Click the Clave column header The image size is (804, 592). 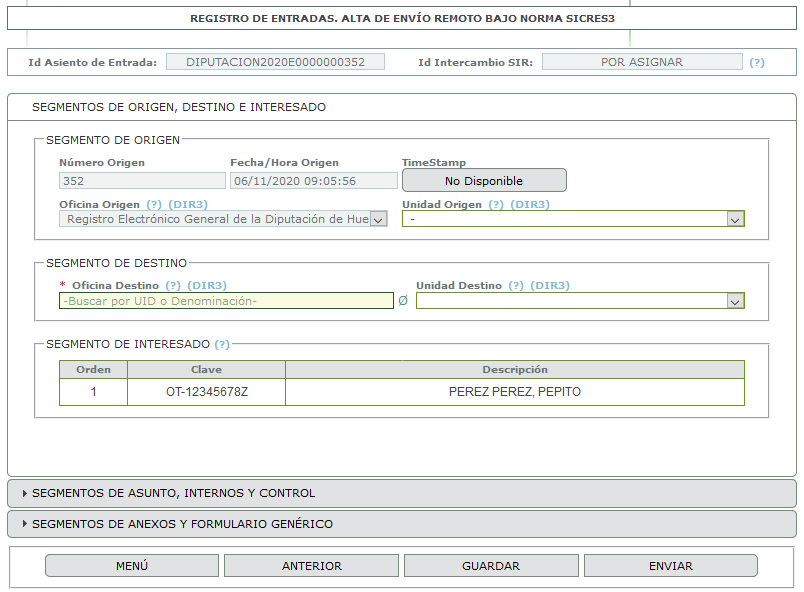click(x=207, y=370)
